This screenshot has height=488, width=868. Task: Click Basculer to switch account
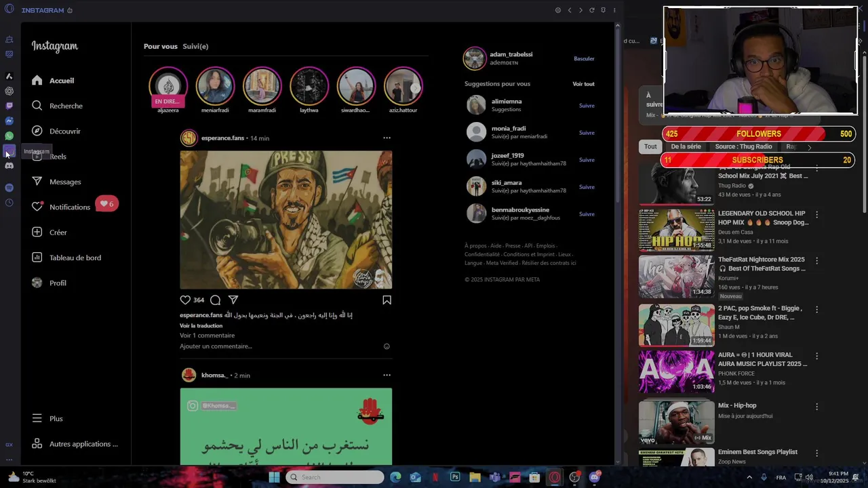point(584,59)
